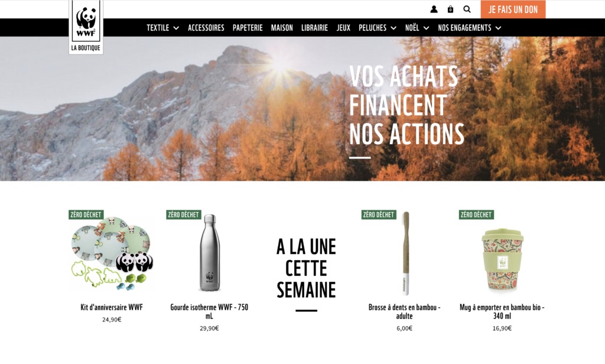Expand the Nos Engagements dropdown arrow

coord(498,28)
